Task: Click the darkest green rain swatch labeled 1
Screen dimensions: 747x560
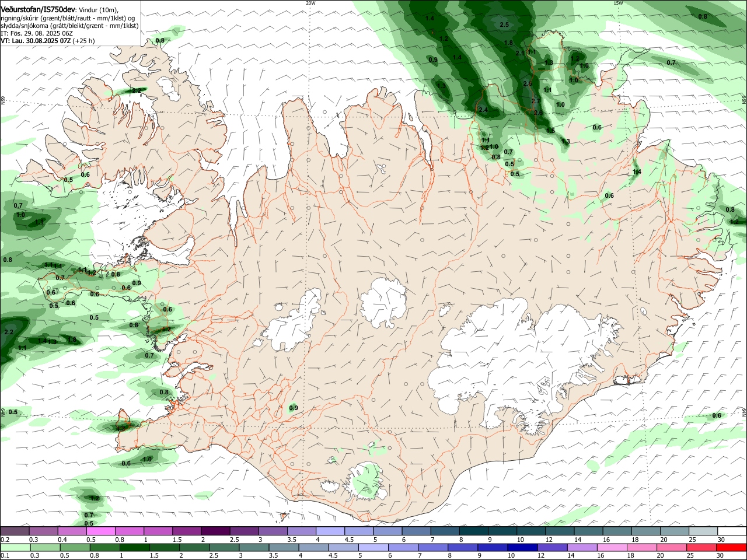Action: coord(134,547)
